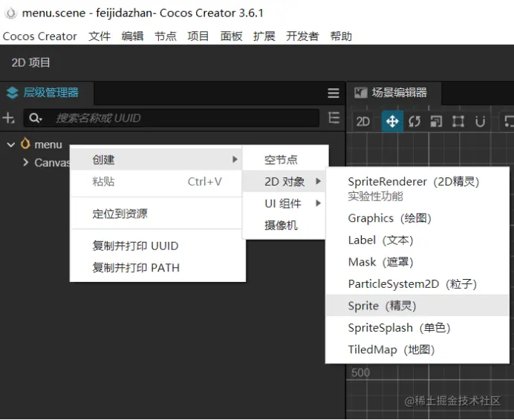Click the scene flame icon beside menu
The width and height of the screenshot is (514, 420).
pos(25,143)
